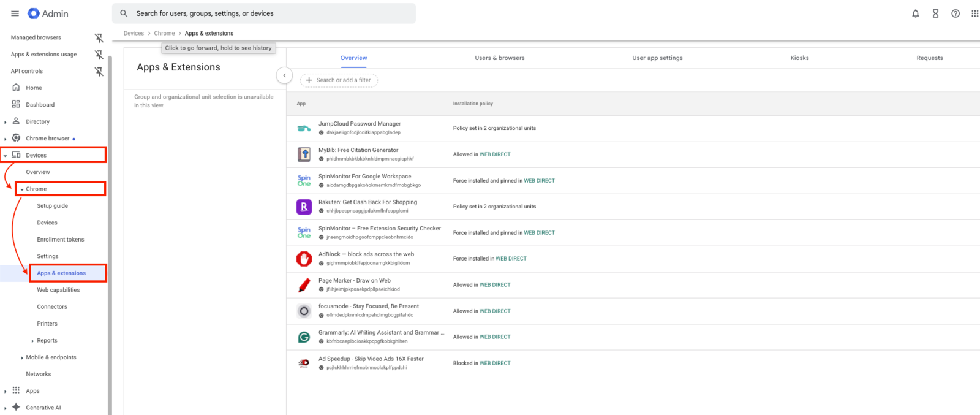Click the JumpCloud Password Manager icon
This screenshot has width=980, height=415.
click(x=304, y=128)
